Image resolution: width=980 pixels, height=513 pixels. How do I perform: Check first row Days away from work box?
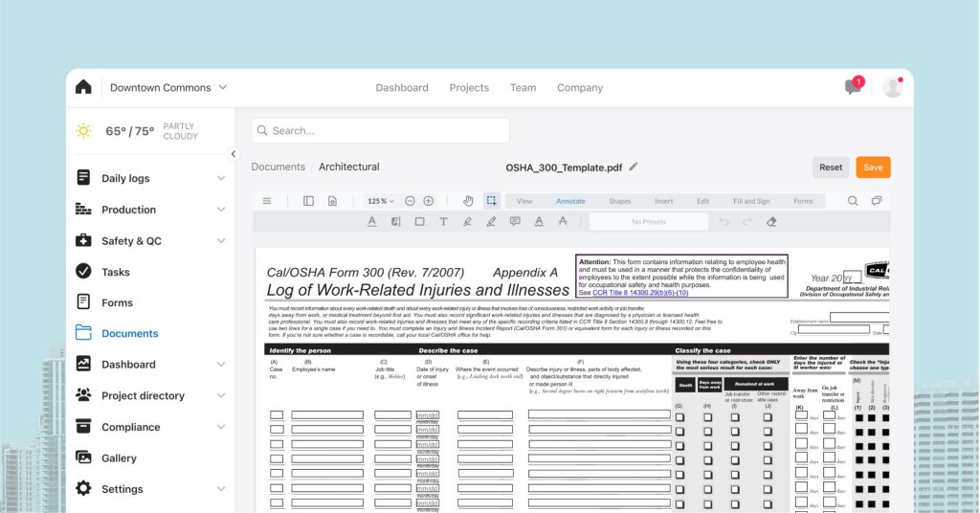707,415
